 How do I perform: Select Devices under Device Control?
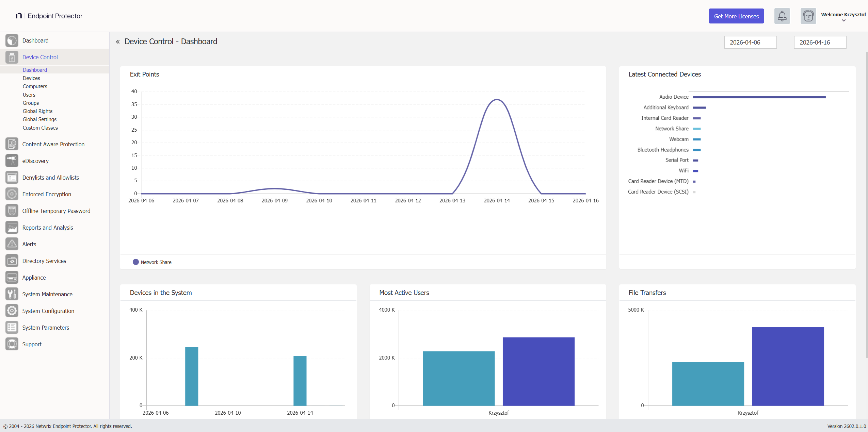31,78
